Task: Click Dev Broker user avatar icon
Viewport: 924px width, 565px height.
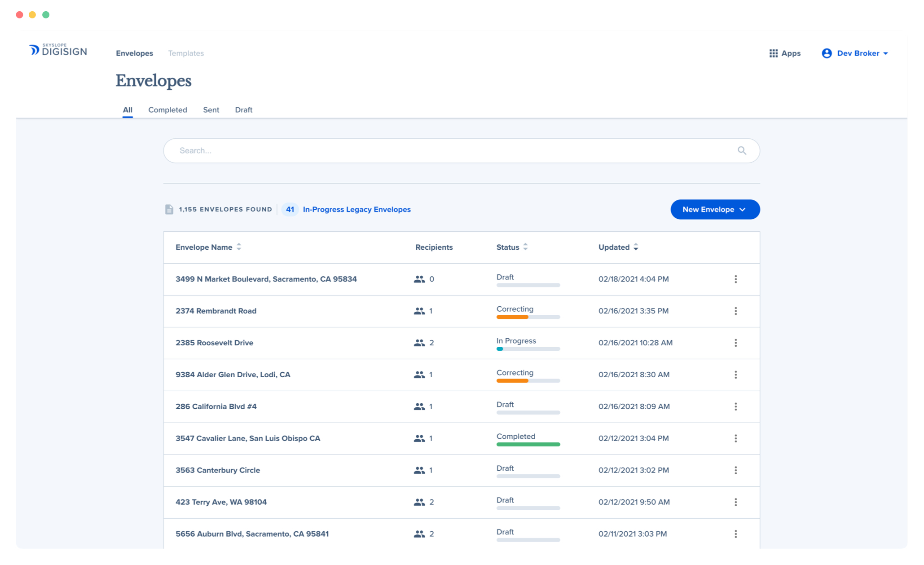Action: tap(827, 53)
